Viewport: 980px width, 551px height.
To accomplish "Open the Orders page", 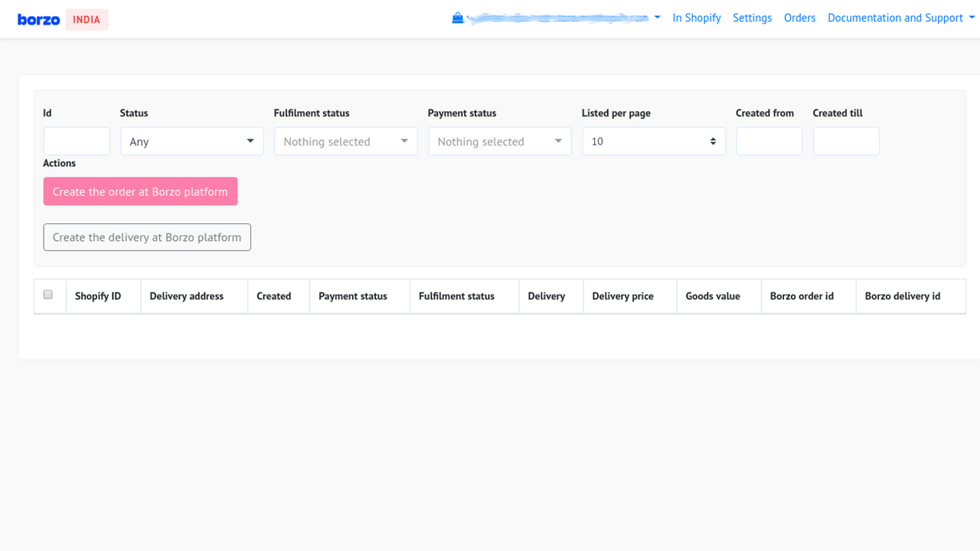I will click(x=799, y=18).
